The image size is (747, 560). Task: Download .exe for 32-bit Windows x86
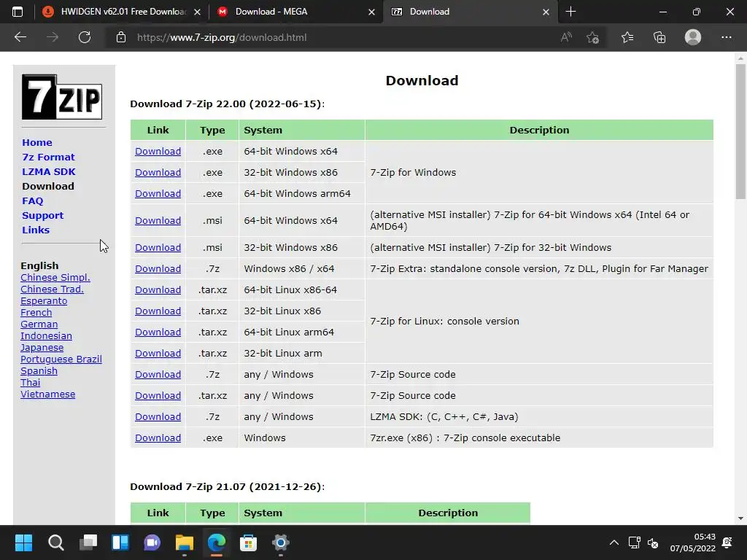click(158, 172)
